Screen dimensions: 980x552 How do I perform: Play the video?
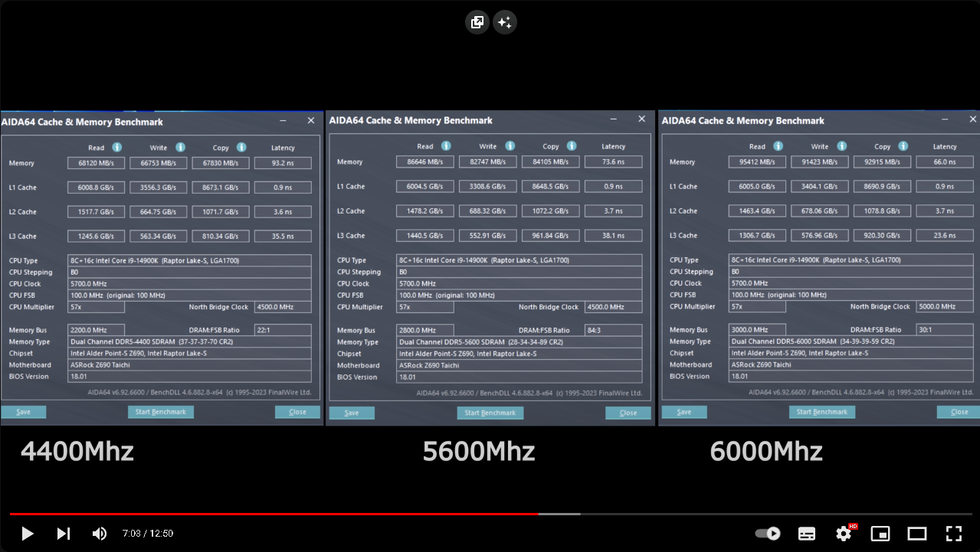point(28,534)
